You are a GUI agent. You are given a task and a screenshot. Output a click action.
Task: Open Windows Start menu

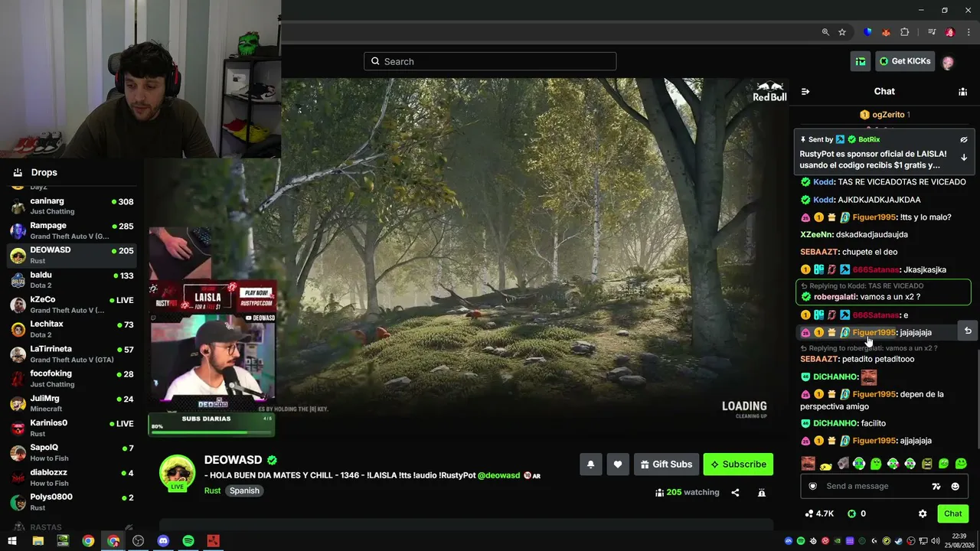coord(12,541)
